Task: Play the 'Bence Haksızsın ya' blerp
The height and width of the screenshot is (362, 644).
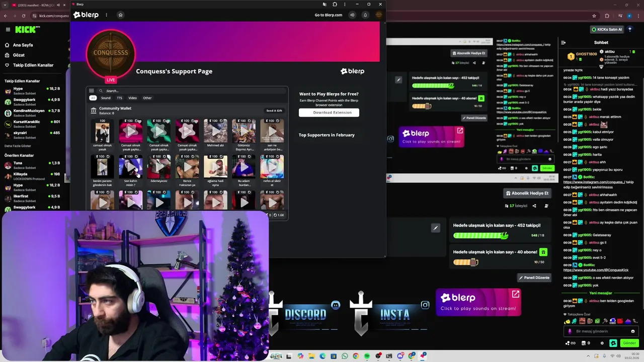Action: pos(187,167)
